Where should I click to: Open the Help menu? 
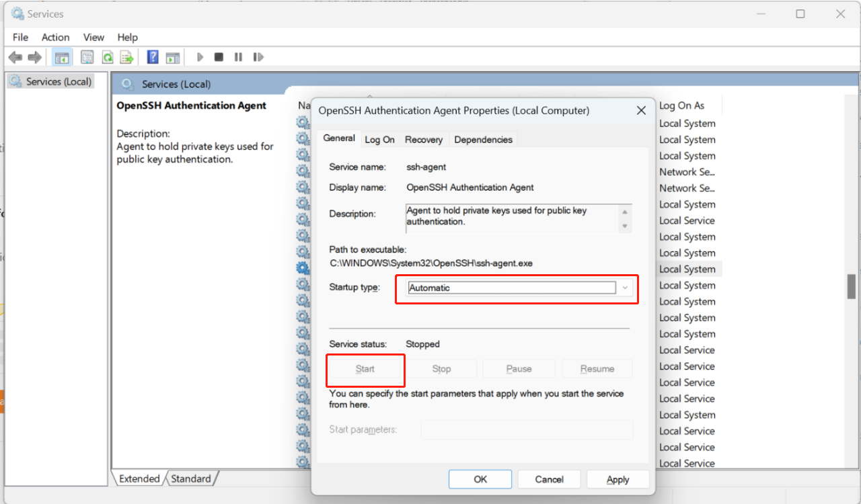(x=127, y=37)
